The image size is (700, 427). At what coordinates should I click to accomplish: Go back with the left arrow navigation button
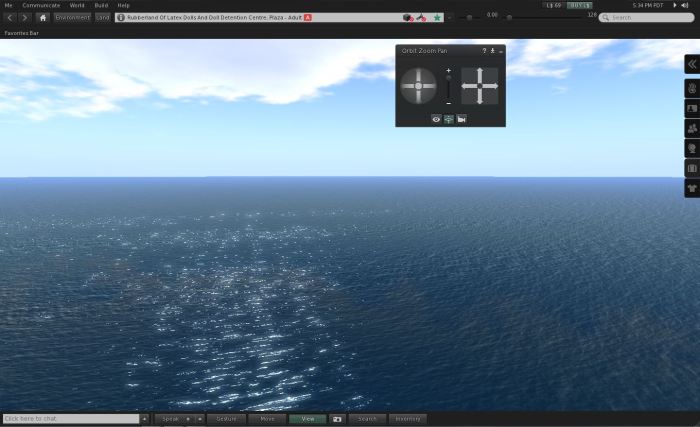[10, 17]
